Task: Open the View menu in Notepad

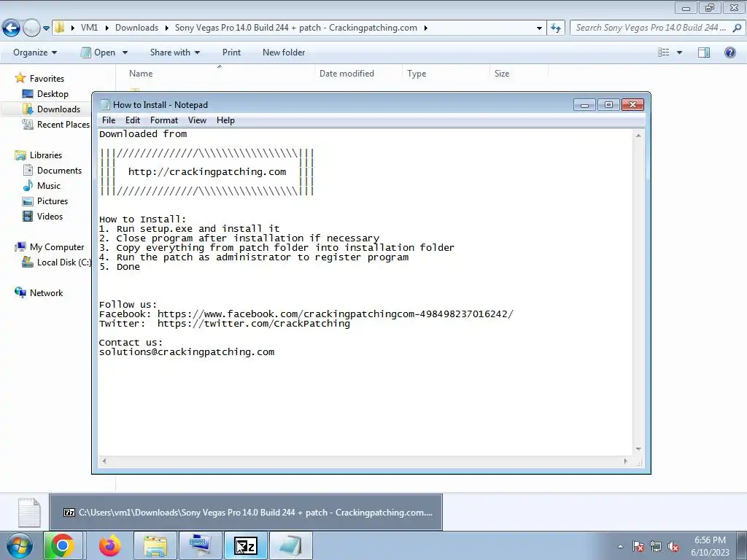Action: pos(197,120)
